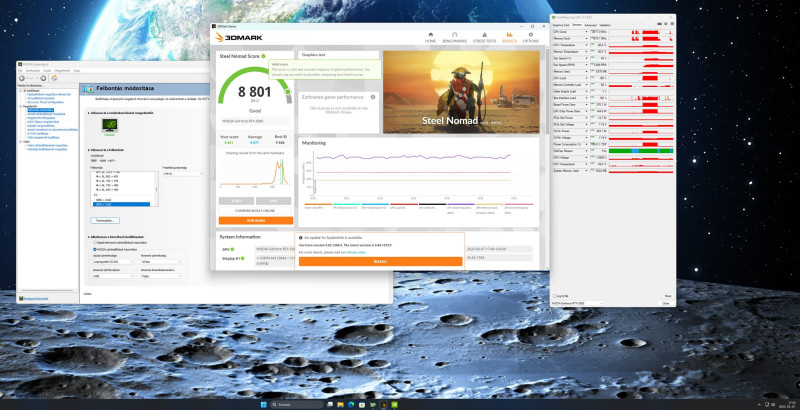Image resolution: width=800 pixels, height=410 pixels.
Task: Click the GPU-Z screenshot camera icon
Action: click(659, 24)
